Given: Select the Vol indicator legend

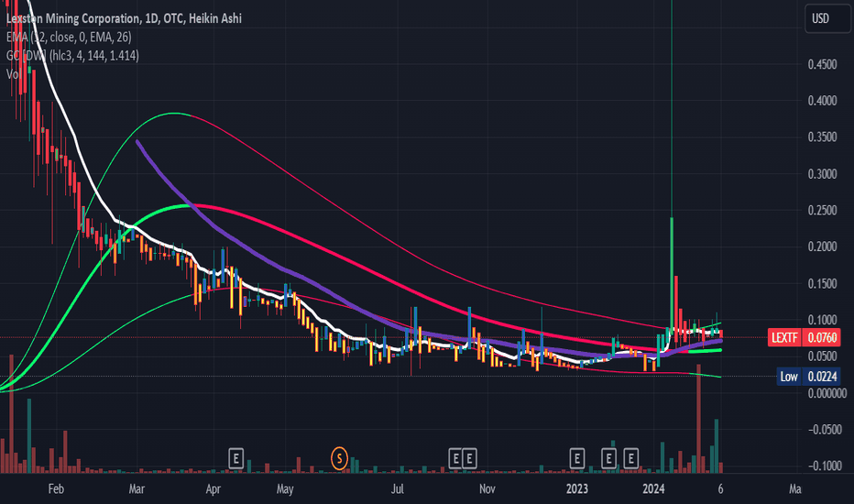Looking at the screenshot, I should coord(13,74).
